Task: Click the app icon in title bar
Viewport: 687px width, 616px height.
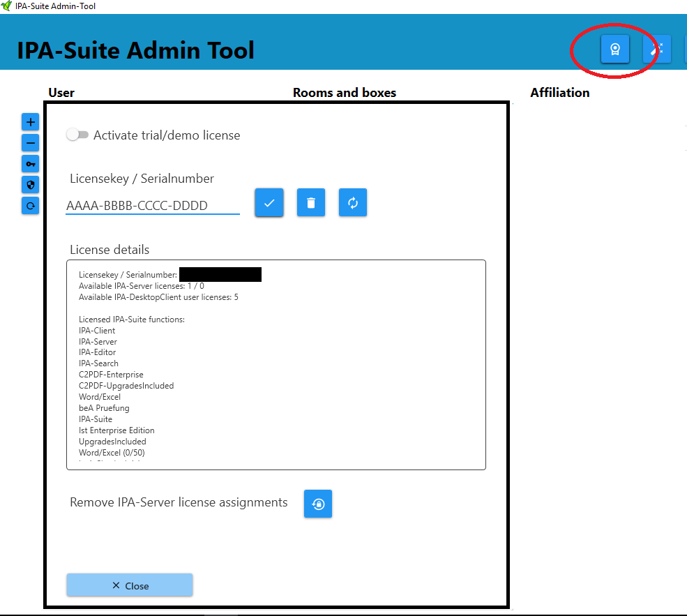Action: click(x=6, y=6)
